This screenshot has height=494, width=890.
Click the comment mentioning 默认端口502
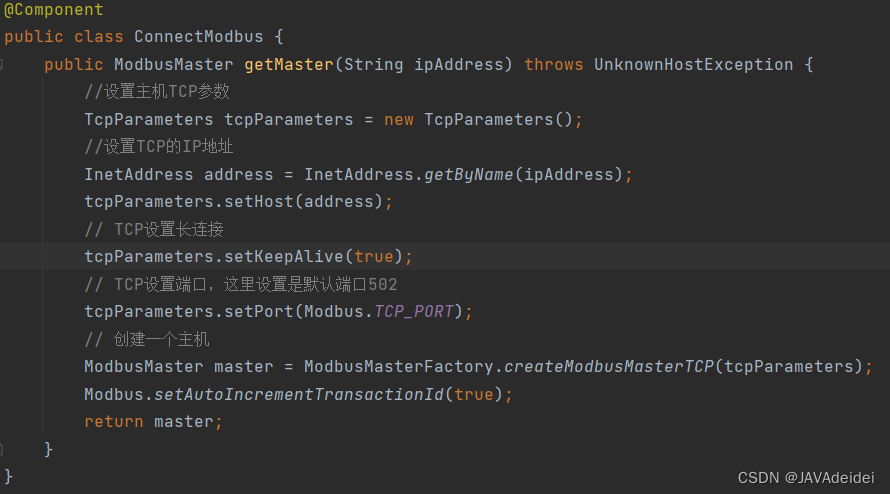(241, 284)
